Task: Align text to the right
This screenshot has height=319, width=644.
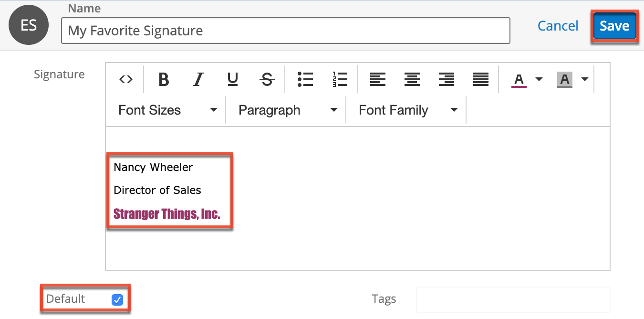Action: pos(446,79)
